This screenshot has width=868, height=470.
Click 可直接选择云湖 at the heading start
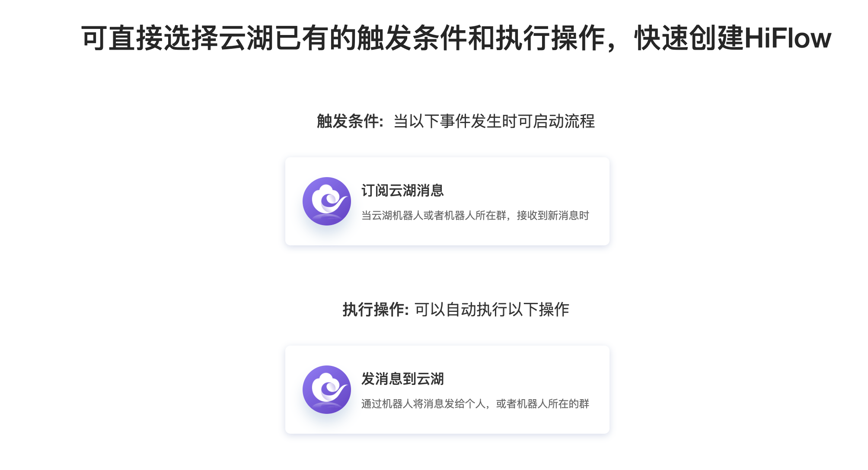tap(178, 38)
